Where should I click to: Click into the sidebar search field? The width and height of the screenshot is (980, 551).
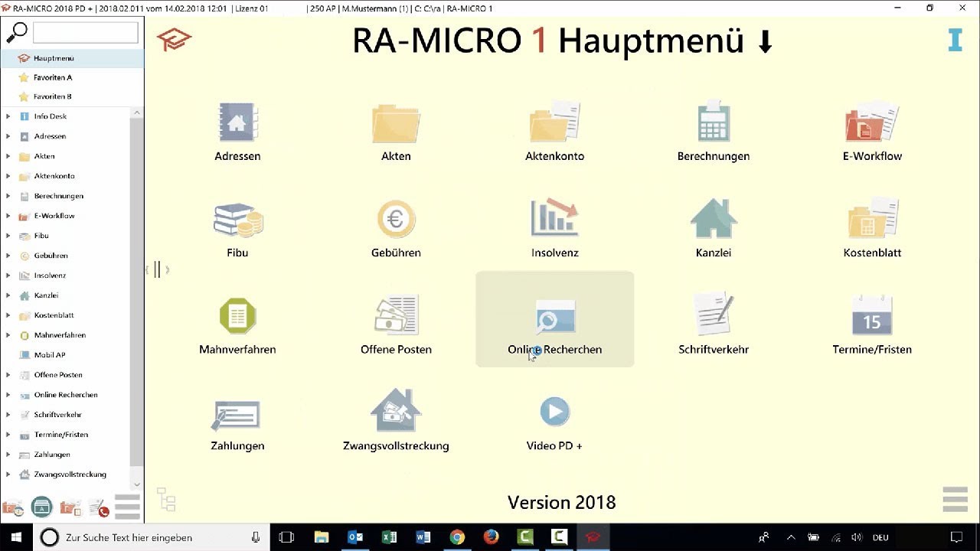click(x=86, y=32)
